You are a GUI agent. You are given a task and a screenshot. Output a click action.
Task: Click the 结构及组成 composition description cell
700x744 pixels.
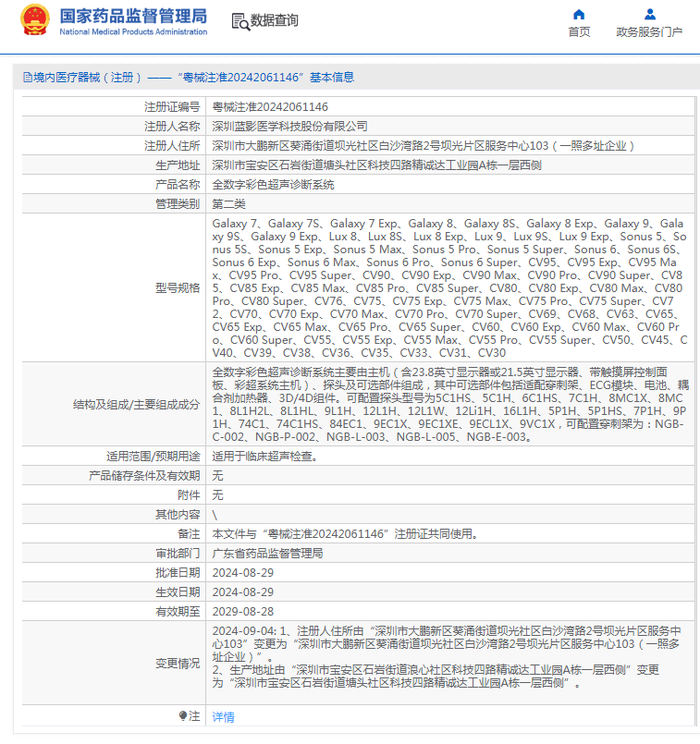click(x=449, y=404)
